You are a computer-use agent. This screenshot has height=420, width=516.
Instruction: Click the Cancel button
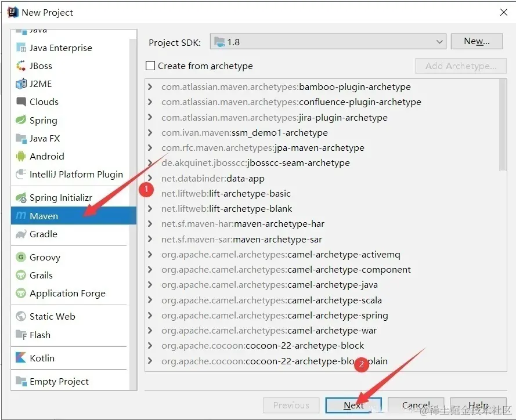pos(416,405)
